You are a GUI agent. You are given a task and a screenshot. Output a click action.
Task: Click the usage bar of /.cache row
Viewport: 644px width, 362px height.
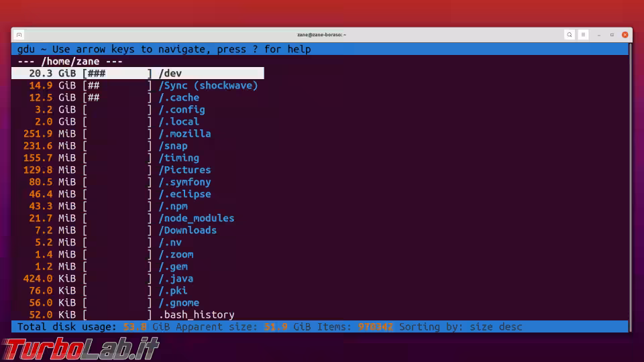(117, 98)
